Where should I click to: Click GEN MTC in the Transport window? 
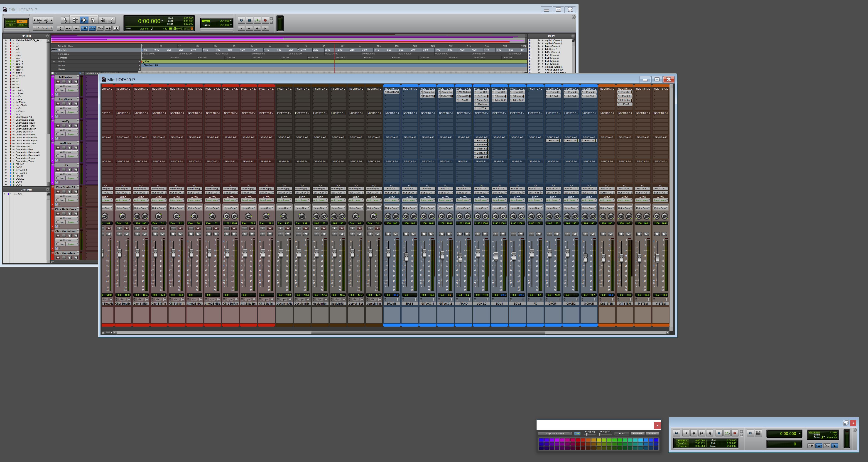point(758,433)
